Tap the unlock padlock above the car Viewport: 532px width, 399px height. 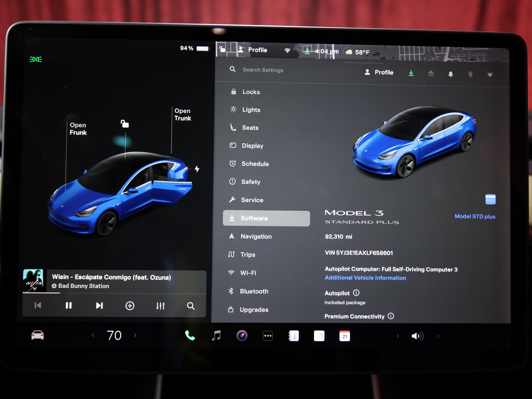click(x=125, y=123)
